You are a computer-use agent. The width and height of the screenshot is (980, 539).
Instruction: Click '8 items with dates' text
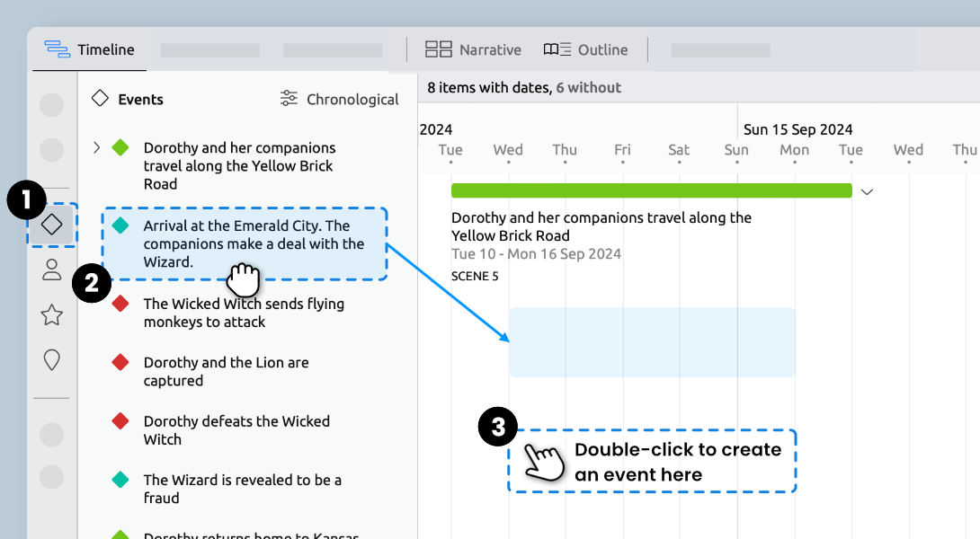point(488,88)
